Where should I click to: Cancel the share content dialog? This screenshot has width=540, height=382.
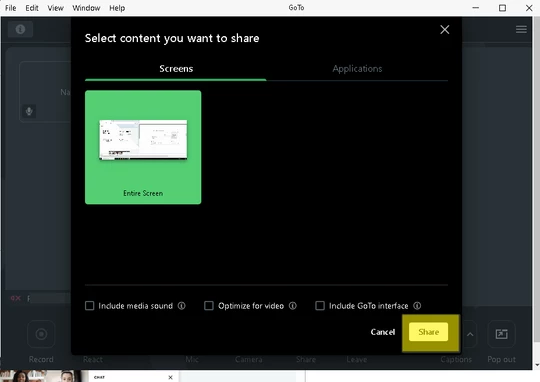click(383, 332)
